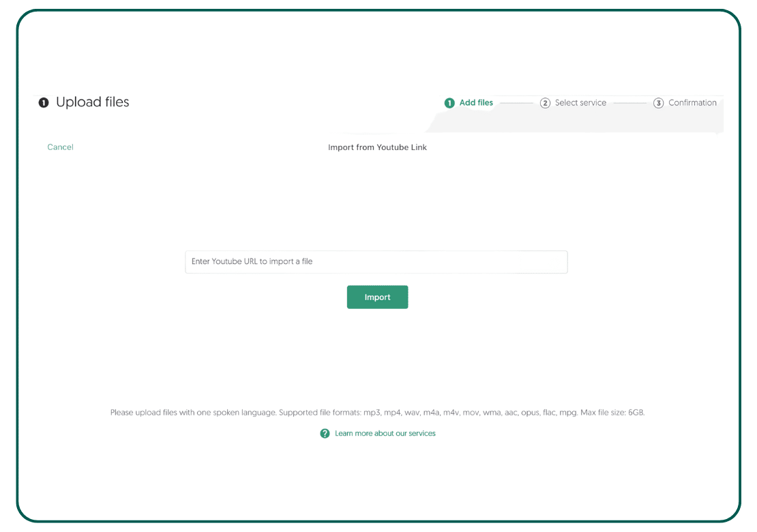Click the step 2 circle icon
This screenshot has height=532, width=757.
545,103
